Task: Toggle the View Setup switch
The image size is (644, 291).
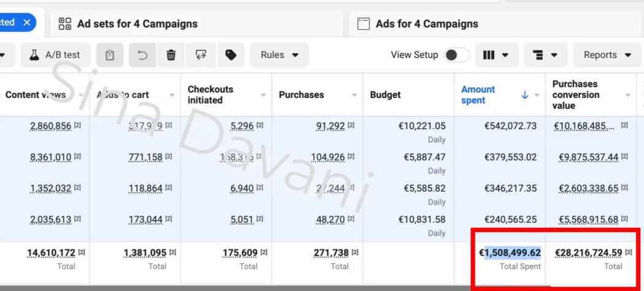Action: pyautogui.click(x=456, y=55)
